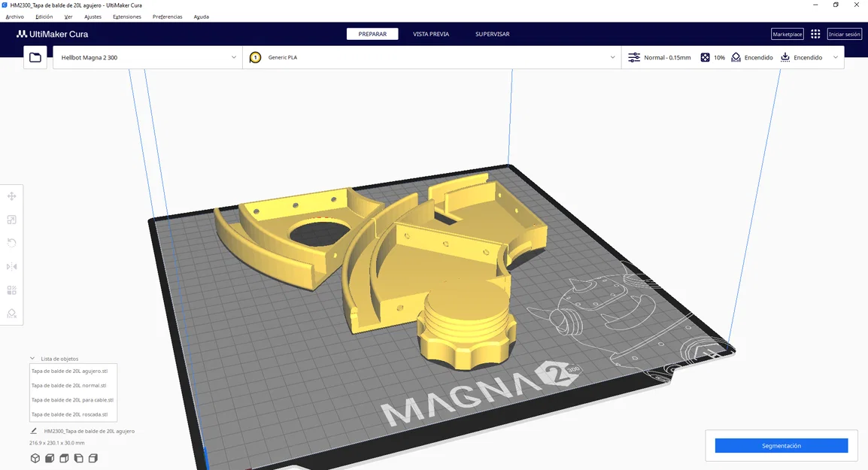Open the application switcher grid icon
The image size is (868, 470).
[815, 35]
